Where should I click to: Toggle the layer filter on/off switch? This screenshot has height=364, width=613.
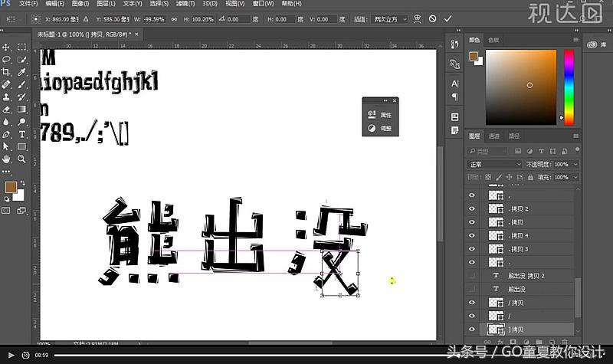(577, 149)
